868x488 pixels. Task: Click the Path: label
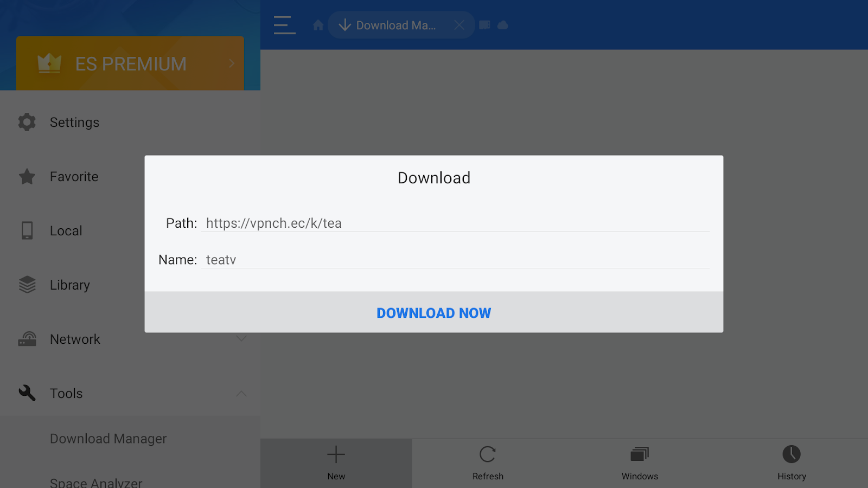pyautogui.click(x=181, y=223)
